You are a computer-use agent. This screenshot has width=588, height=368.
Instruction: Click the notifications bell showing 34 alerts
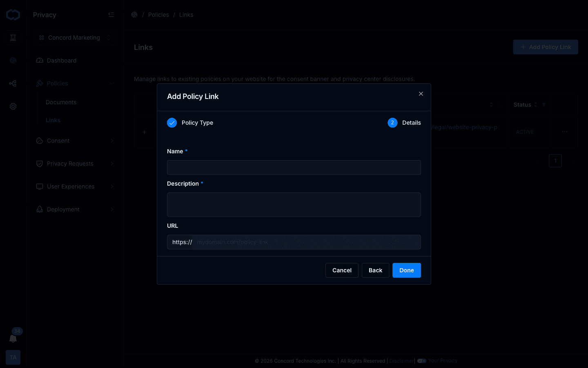(x=13, y=339)
